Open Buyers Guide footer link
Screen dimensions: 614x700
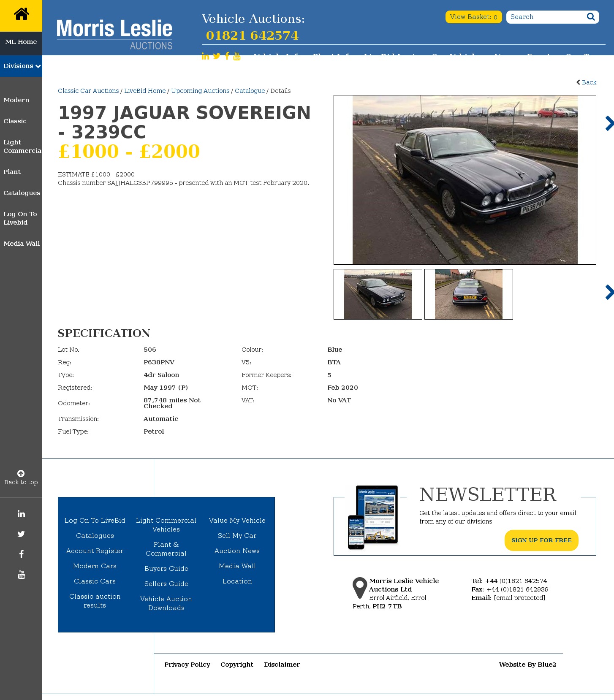tap(166, 569)
